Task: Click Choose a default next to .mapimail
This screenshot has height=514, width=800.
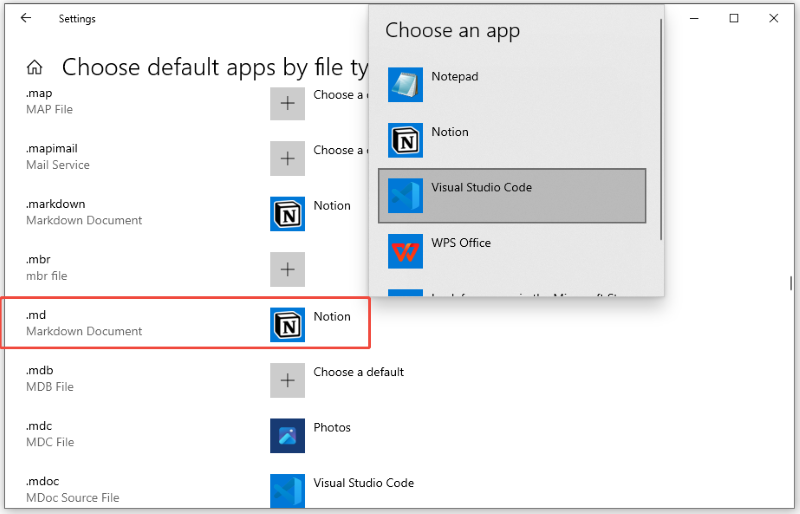Action: [x=340, y=150]
